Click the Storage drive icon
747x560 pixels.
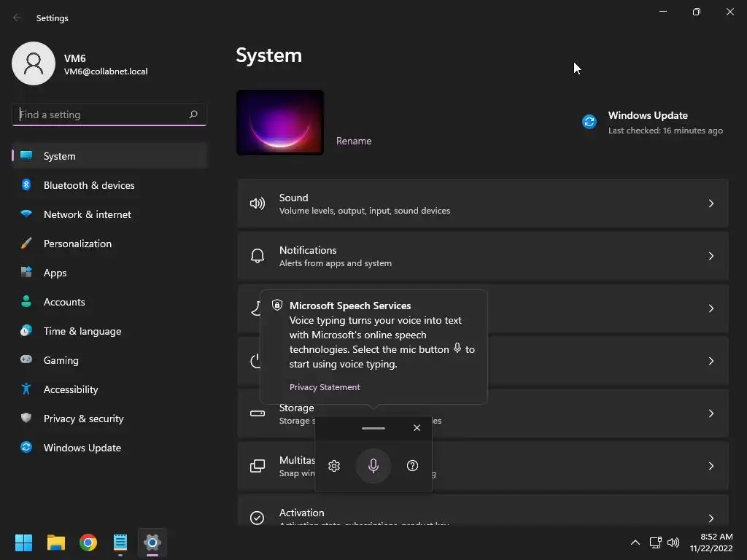point(258,413)
